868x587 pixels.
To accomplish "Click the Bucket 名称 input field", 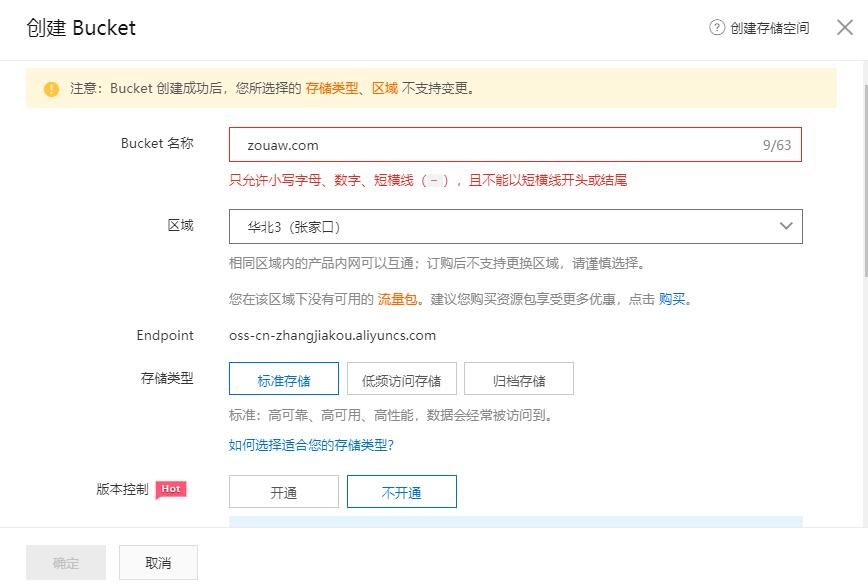I will (490, 145).
